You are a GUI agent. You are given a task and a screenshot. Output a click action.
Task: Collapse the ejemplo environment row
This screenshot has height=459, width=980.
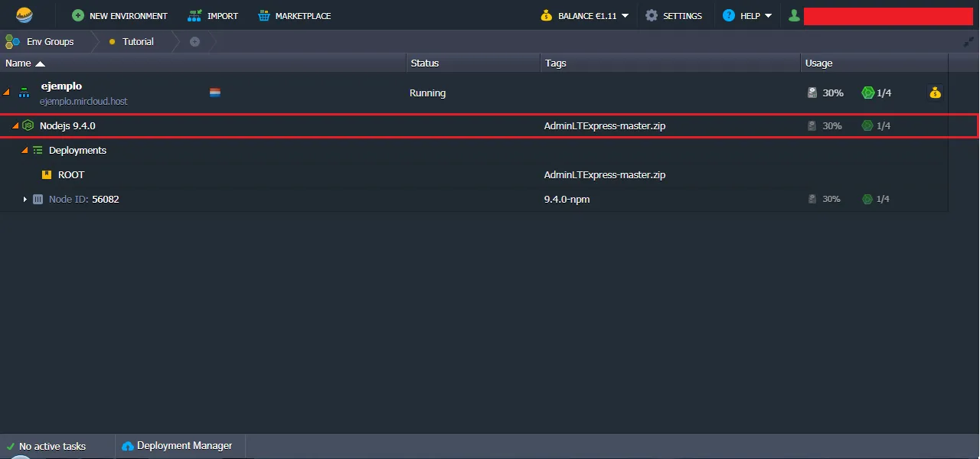[x=7, y=93]
